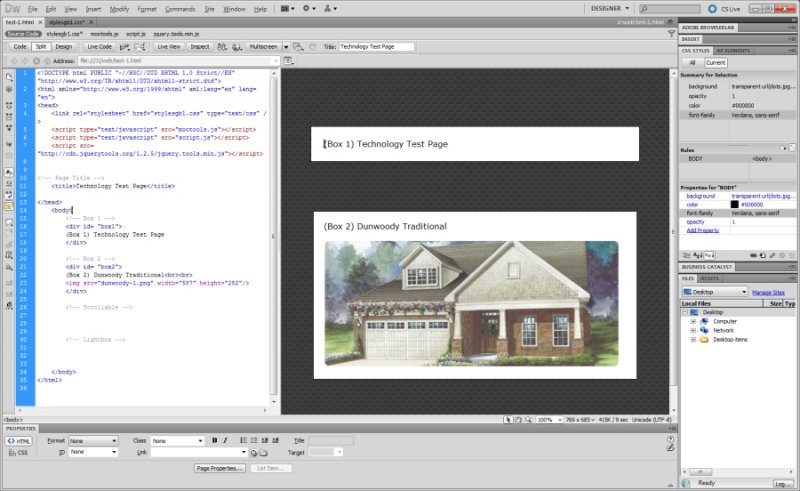Screen dimensions: 800x491
Task: Expand the Computer tree node
Action: coord(693,322)
